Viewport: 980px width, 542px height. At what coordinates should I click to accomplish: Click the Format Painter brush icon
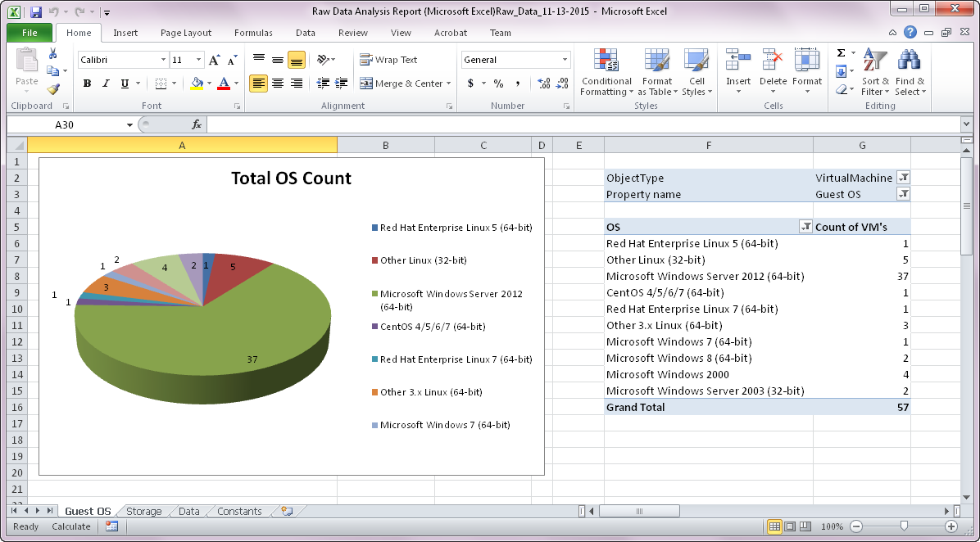pyautogui.click(x=53, y=89)
